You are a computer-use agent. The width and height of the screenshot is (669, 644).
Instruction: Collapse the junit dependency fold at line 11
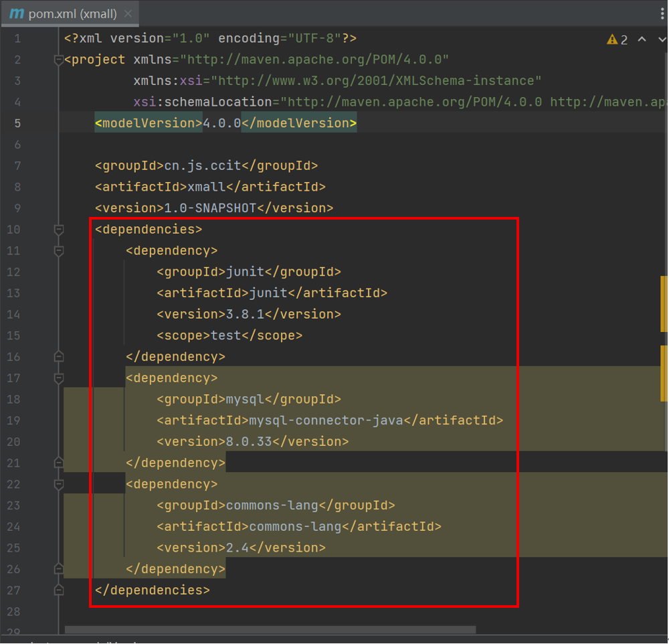(x=59, y=251)
